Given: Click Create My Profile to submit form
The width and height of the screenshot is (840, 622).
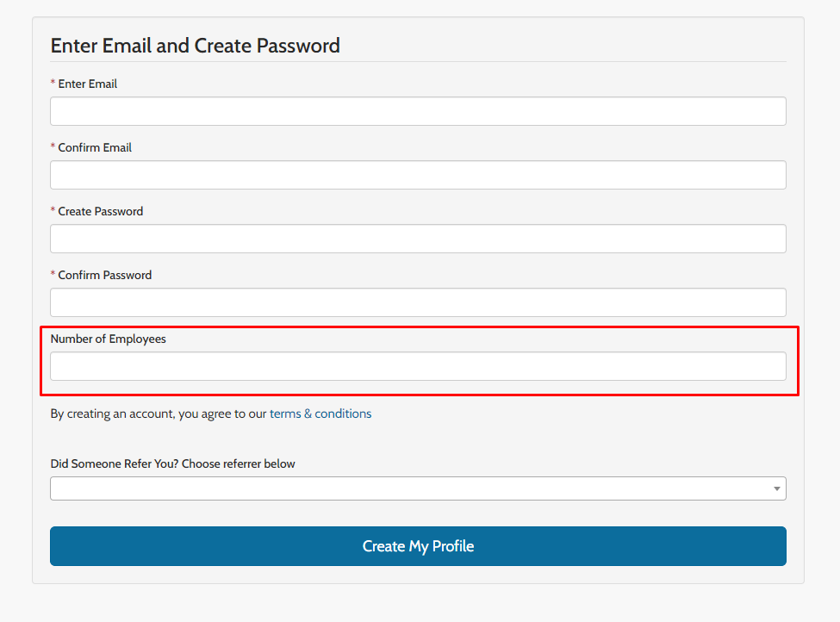Looking at the screenshot, I should pos(418,546).
